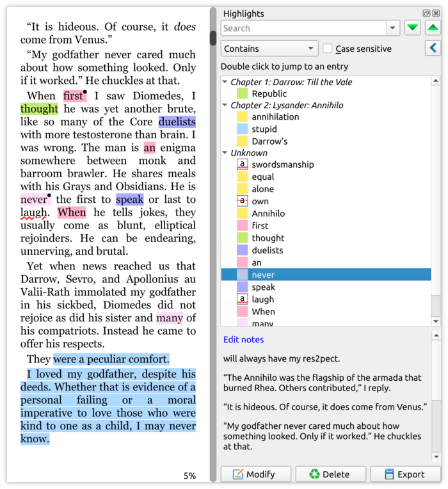The image size is (448, 489).
Task: Hide search options with blue chevron
Action: click(433, 49)
